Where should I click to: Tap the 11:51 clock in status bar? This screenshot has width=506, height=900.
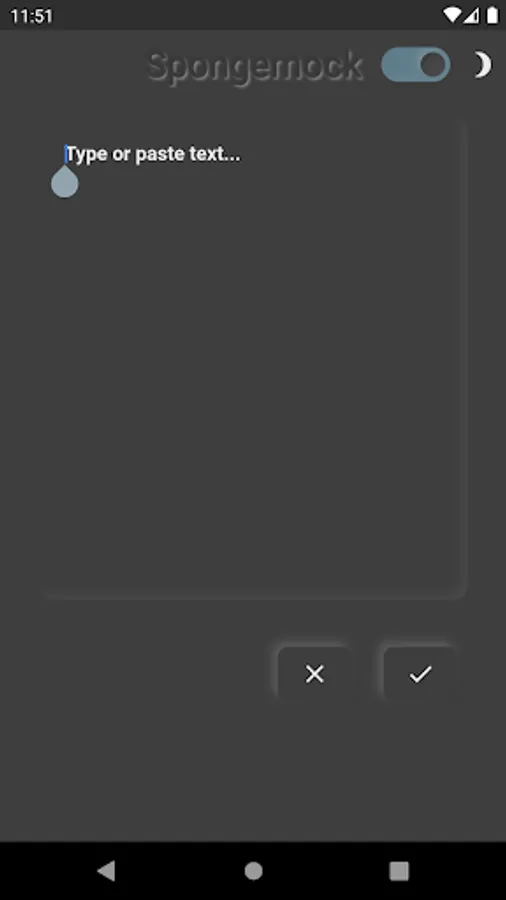pyautogui.click(x=32, y=16)
